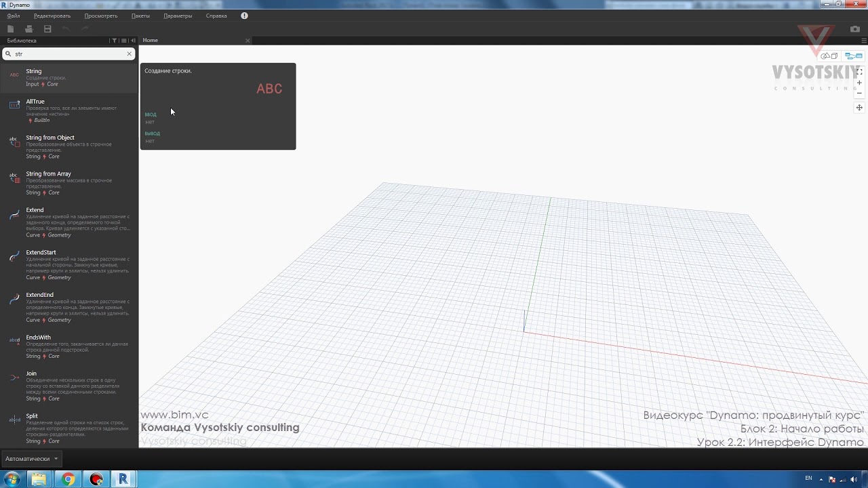Select String from Array node result

pyautogui.click(x=69, y=183)
